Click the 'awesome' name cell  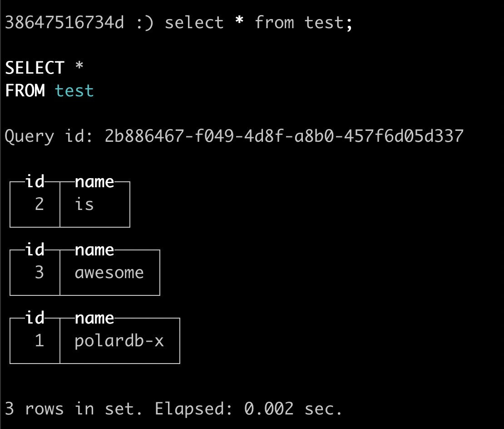(109, 273)
